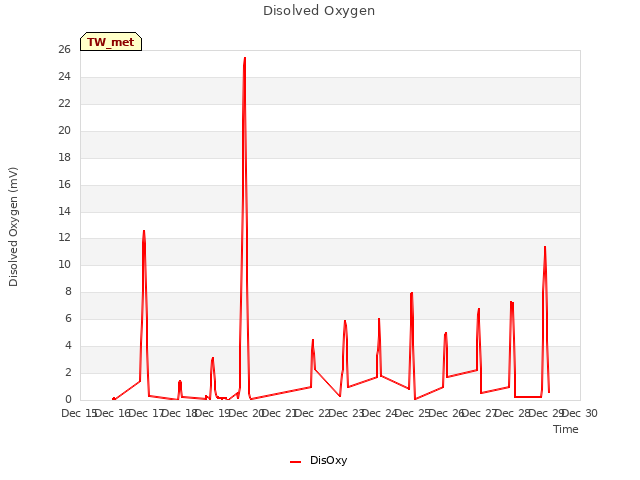
Task: Click the y-axis value 20
Action: tap(64, 130)
